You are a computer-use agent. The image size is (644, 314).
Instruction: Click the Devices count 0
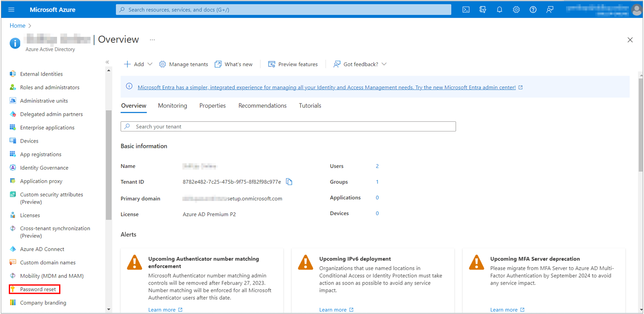(377, 213)
